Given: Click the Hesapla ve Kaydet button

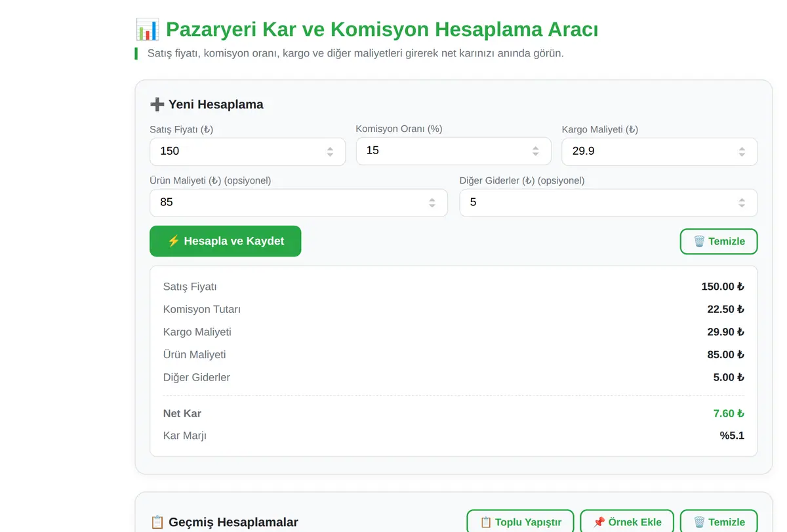Looking at the screenshot, I should (226, 241).
